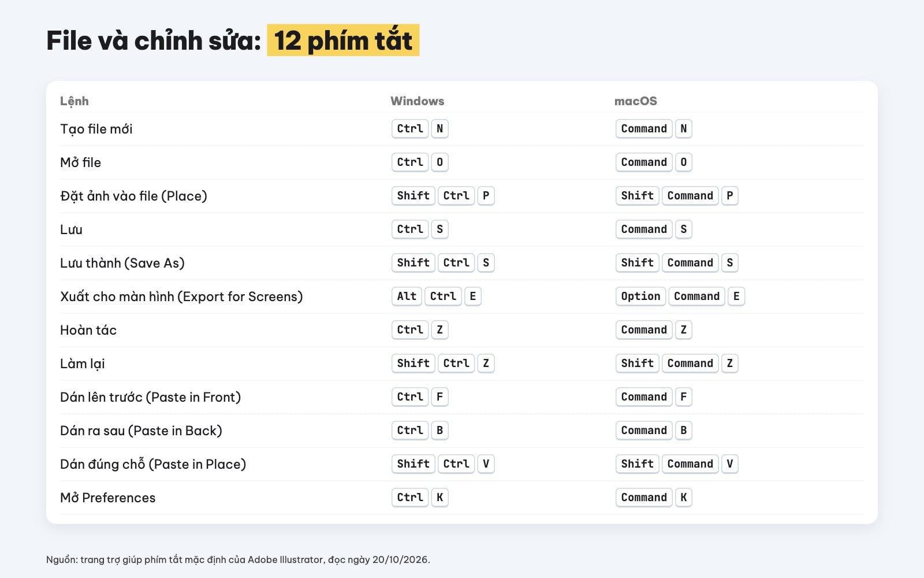This screenshot has width=924, height=578.
Task: Click the Option key in Export for Screens row
Action: (x=640, y=297)
